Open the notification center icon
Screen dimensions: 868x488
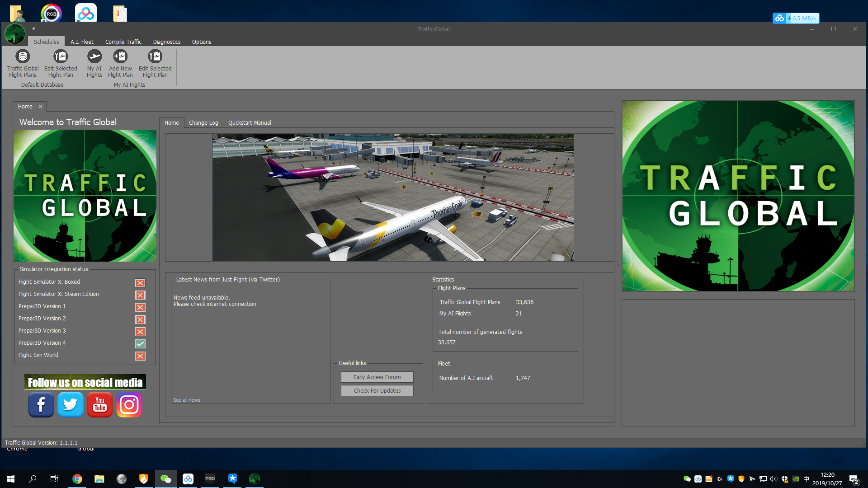(854, 479)
